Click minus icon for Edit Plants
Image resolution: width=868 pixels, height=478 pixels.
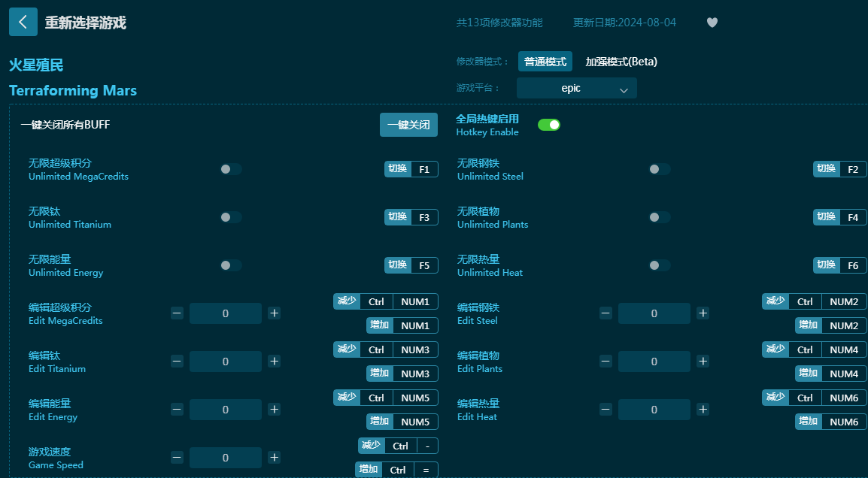(605, 362)
